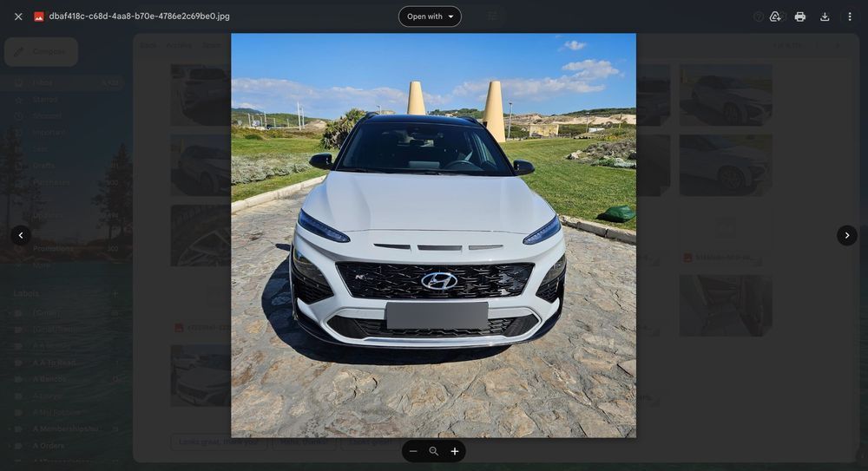Open the three-dot more actions menu

coord(850,16)
